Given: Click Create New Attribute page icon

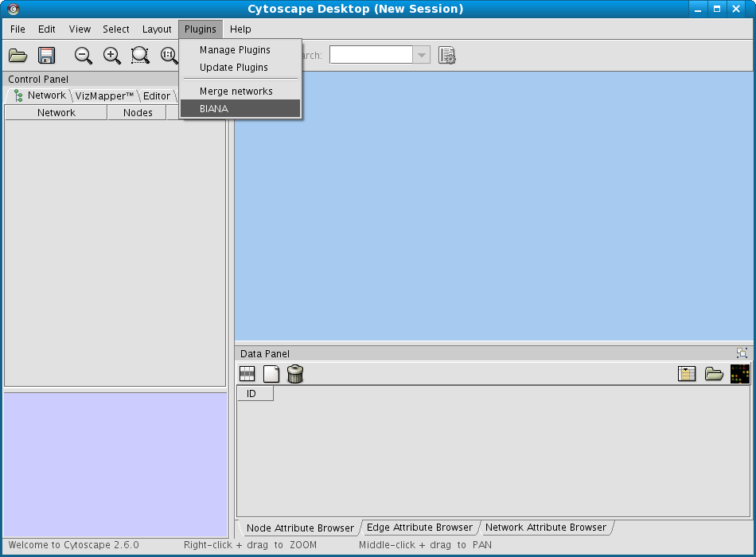Looking at the screenshot, I should pyautogui.click(x=271, y=374).
